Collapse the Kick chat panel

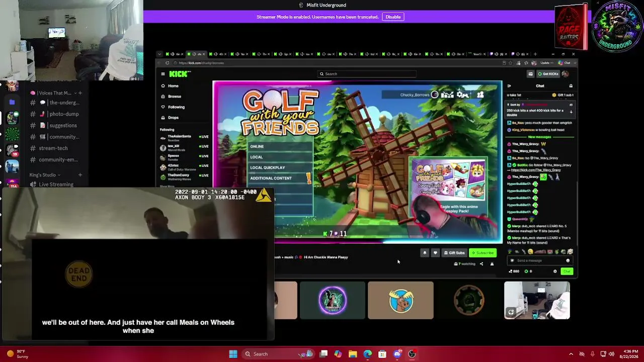[x=509, y=86]
